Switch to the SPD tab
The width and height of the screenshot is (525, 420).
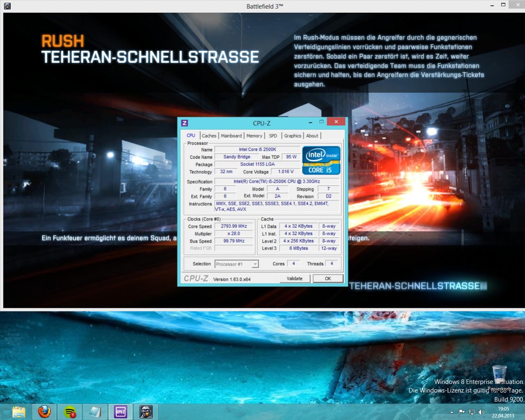(273, 136)
